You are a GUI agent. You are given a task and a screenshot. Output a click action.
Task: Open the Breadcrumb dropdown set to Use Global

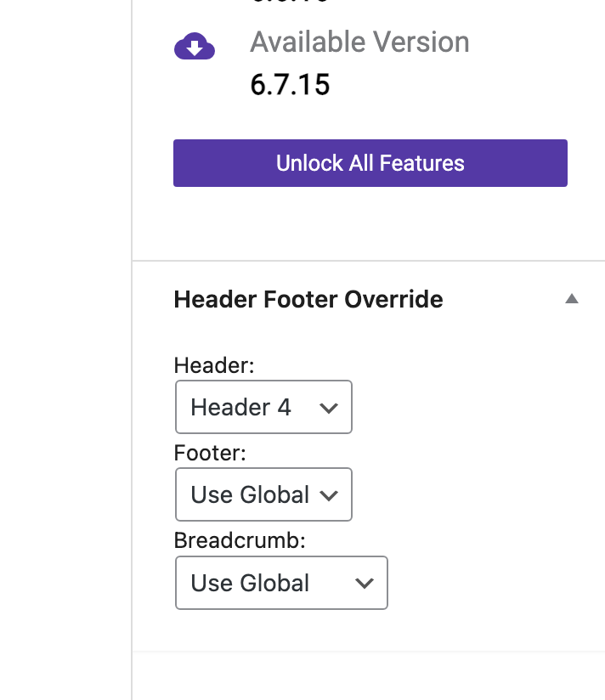pos(281,583)
